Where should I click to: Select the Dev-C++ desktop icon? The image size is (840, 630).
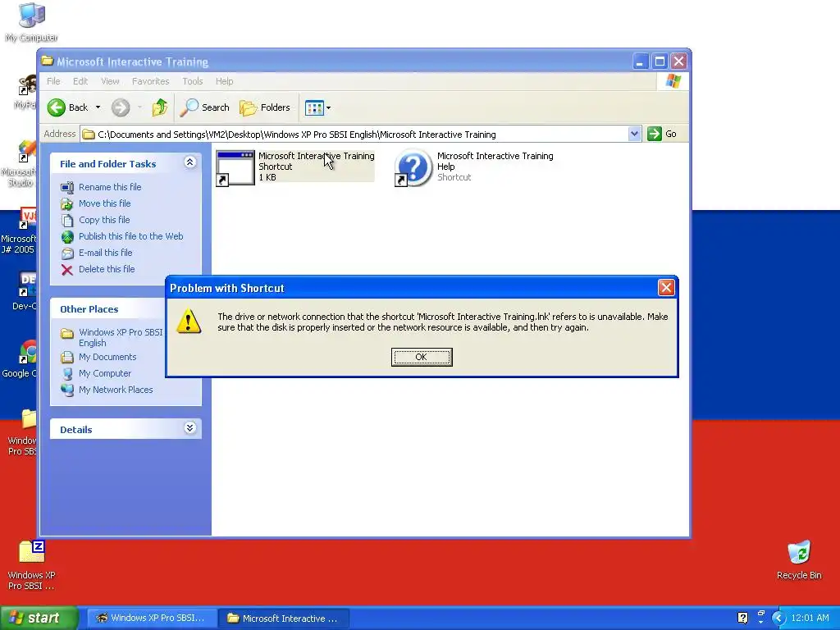coord(24,291)
